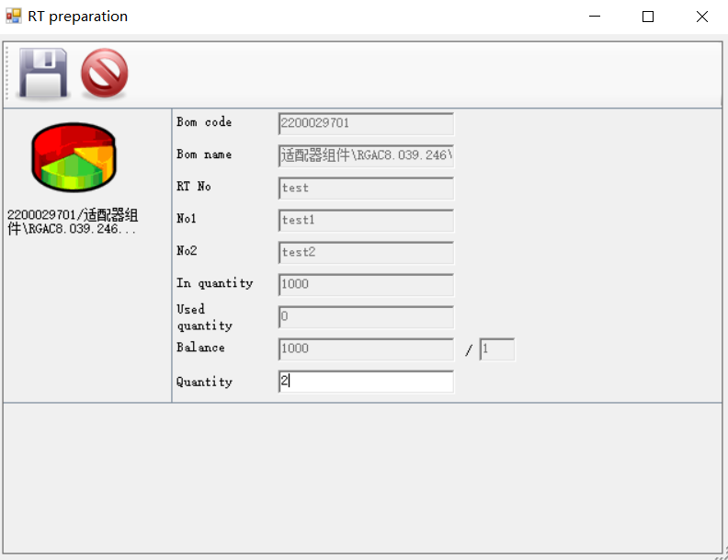Click the No2 field containing test2
The width and height of the screenshot is (728, 560).
click(366, 252)
